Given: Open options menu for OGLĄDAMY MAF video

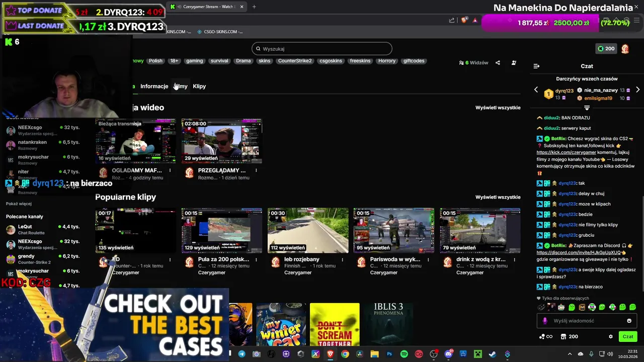Looking at the screenshot, I should click(170, 170).
